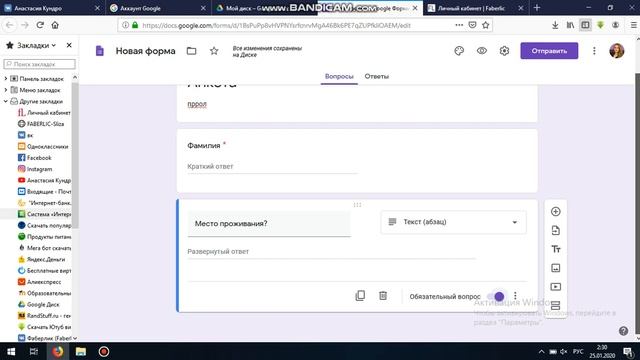Preview the form with eye icon
The height and width of the screenshot is (360, 640).
(x=482, y=51)
